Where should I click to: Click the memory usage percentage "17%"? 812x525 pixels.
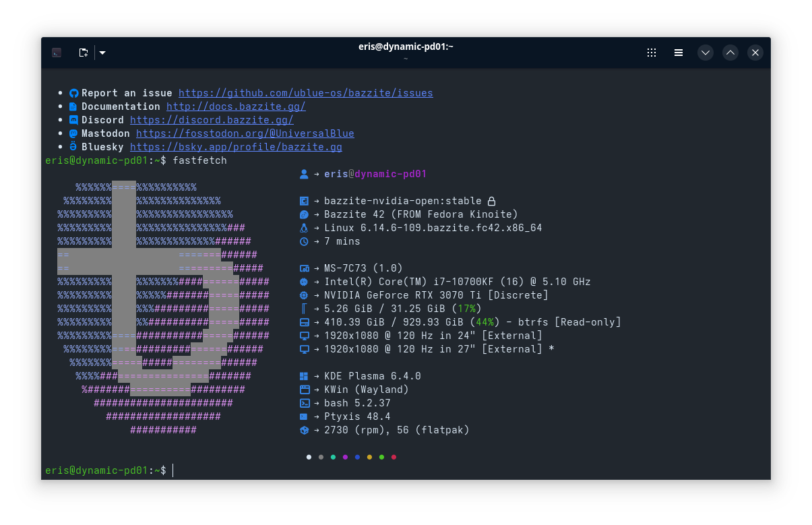pos(466,309)
